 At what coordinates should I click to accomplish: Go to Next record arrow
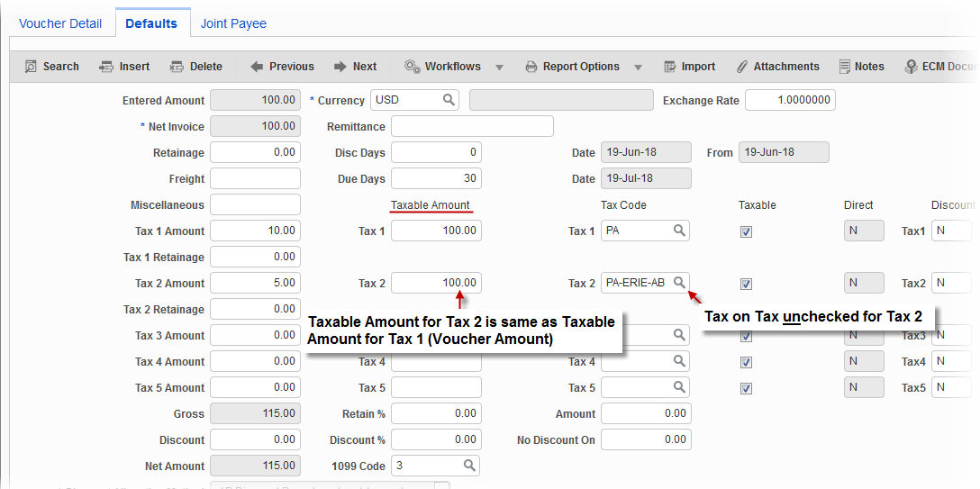coord(340,67)
